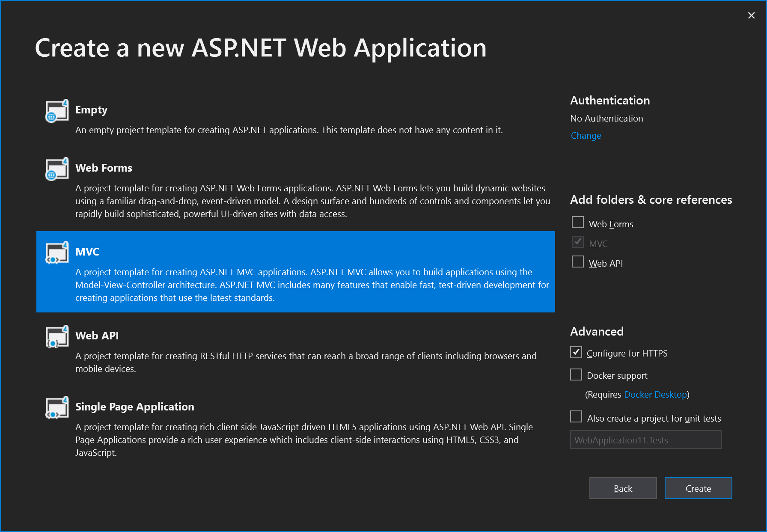Enable the Web Forms folders checkbox
Viewport: 767px width, 532px height.
[x=577, y=223]
